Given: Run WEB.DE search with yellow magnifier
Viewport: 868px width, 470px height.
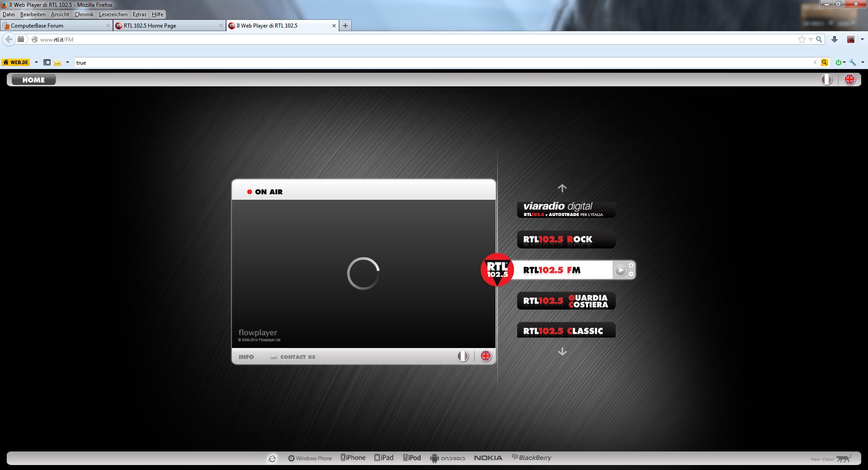Looking at the screenshot, I should [x=825, y=62].
